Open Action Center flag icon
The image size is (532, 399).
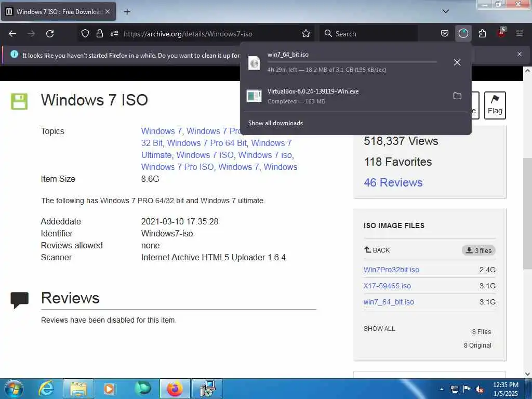(x=467, y=389)
